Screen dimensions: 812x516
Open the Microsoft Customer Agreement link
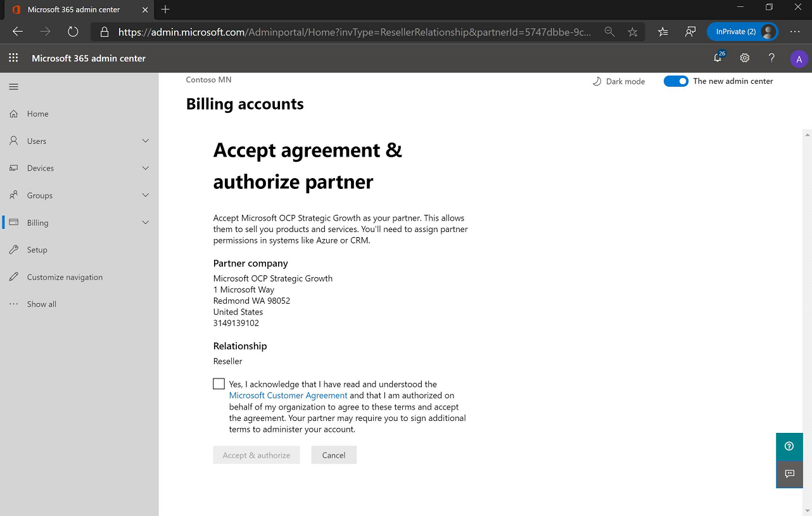(x=288, y=396)
